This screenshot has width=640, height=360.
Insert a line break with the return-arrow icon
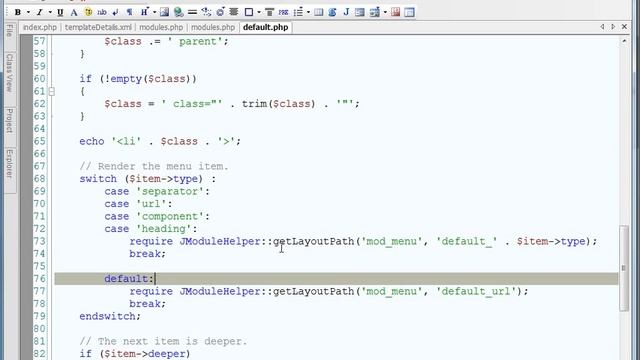coord(116,12)
